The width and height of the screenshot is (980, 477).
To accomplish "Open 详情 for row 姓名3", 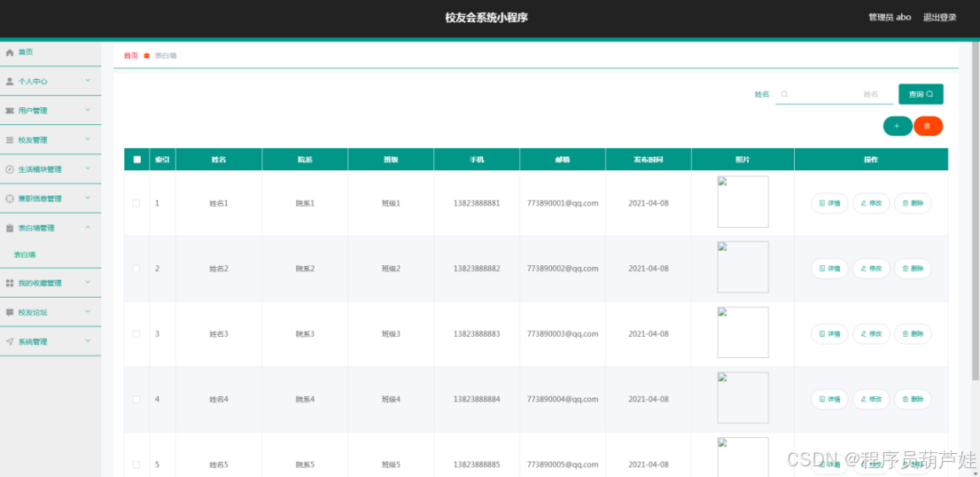I will tap(829, 334).
